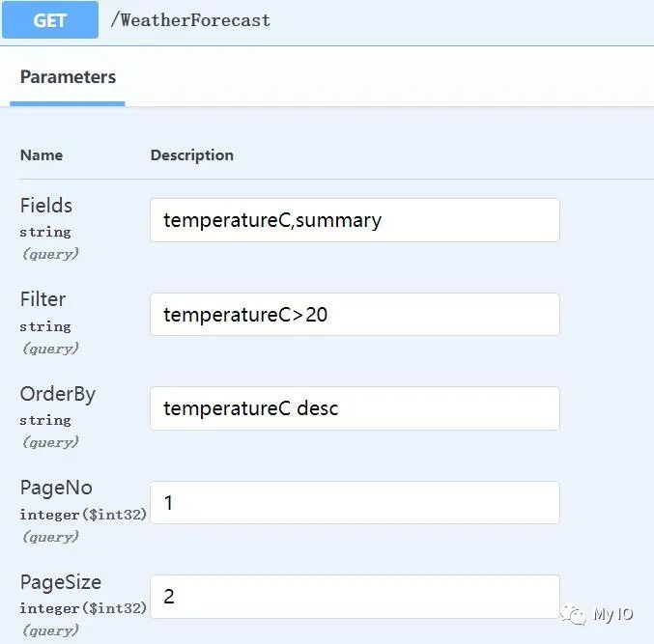Image resolution: width=654 pixels, height=644 pixels.
Task: Click the PageSize parameter name label
Action: [61, 582]
